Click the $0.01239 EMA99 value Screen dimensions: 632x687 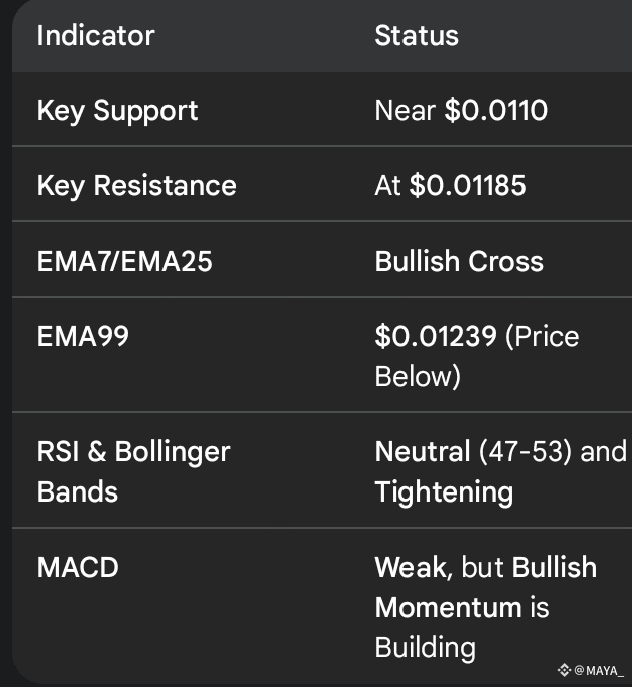pos(435,336)
